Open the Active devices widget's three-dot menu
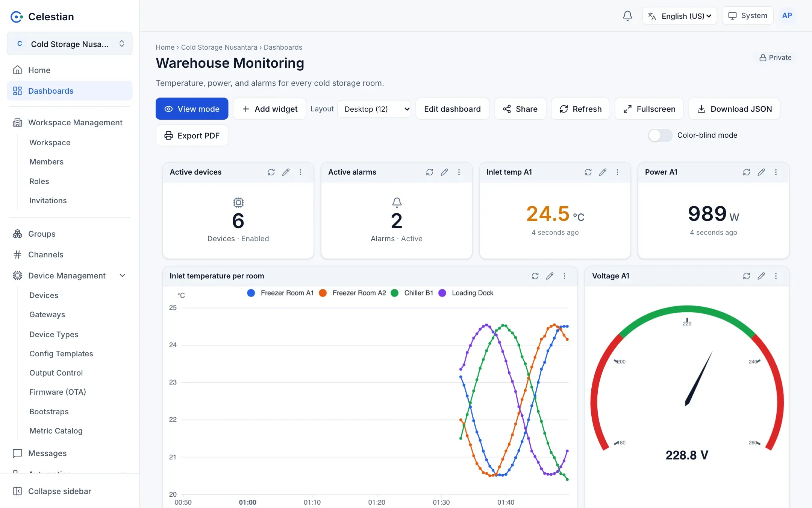This screenshot has height=508, width=812. 300,172
